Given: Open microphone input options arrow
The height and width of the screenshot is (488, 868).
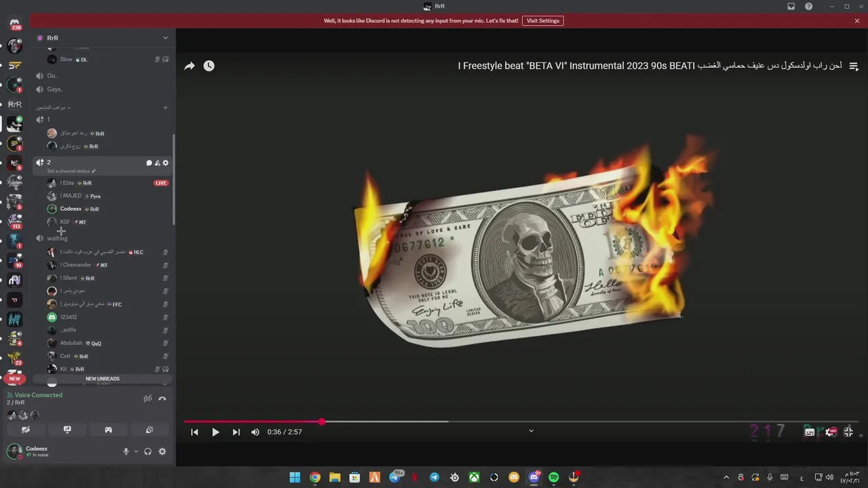Looking at the screenshot, I should [136, 451].
